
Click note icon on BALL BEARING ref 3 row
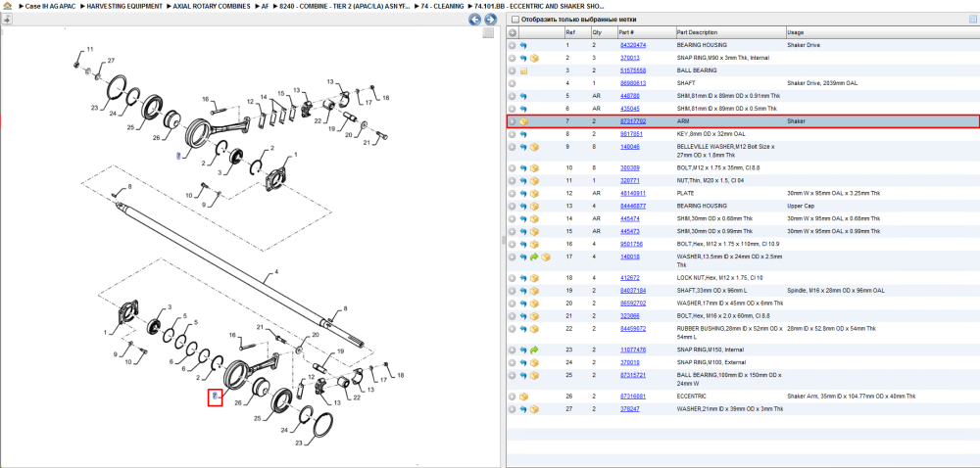point(523,70)
